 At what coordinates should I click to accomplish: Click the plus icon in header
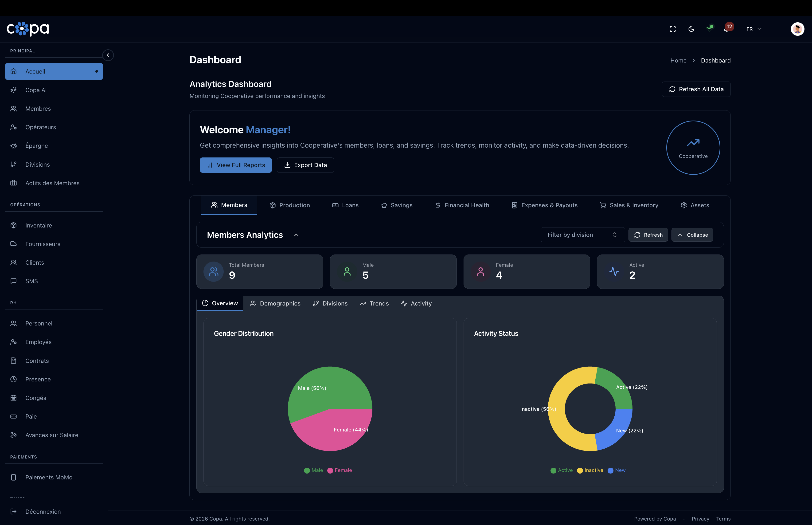click(x=779, y=29)
